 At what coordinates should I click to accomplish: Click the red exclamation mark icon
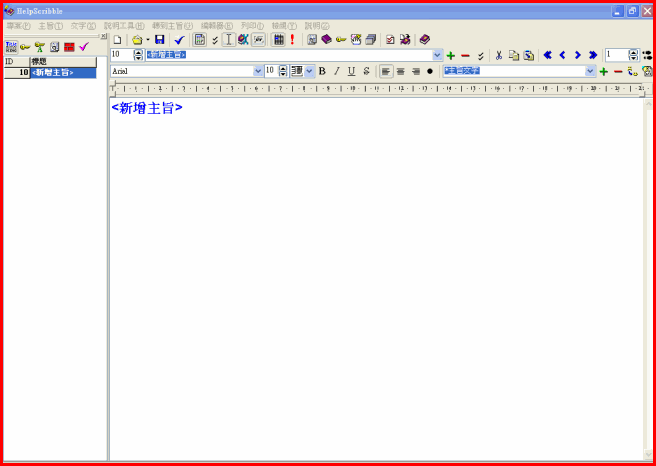coord(292,40)
